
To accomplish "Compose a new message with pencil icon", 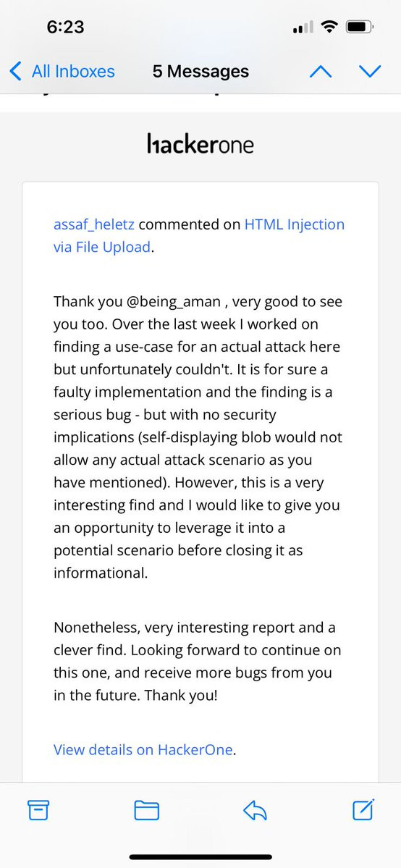I will (363, 810).
